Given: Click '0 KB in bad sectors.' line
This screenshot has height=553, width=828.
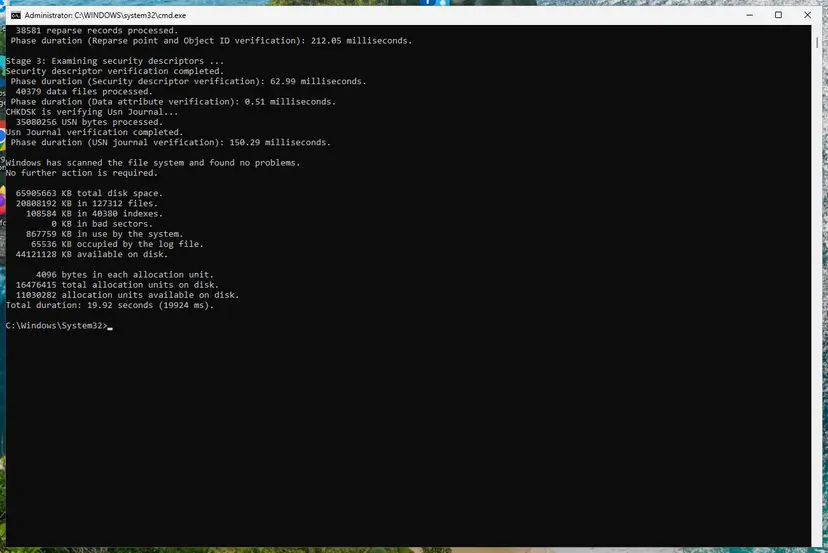Looking at the screenshot, I should pyautogui.click(x=102, y=224).
